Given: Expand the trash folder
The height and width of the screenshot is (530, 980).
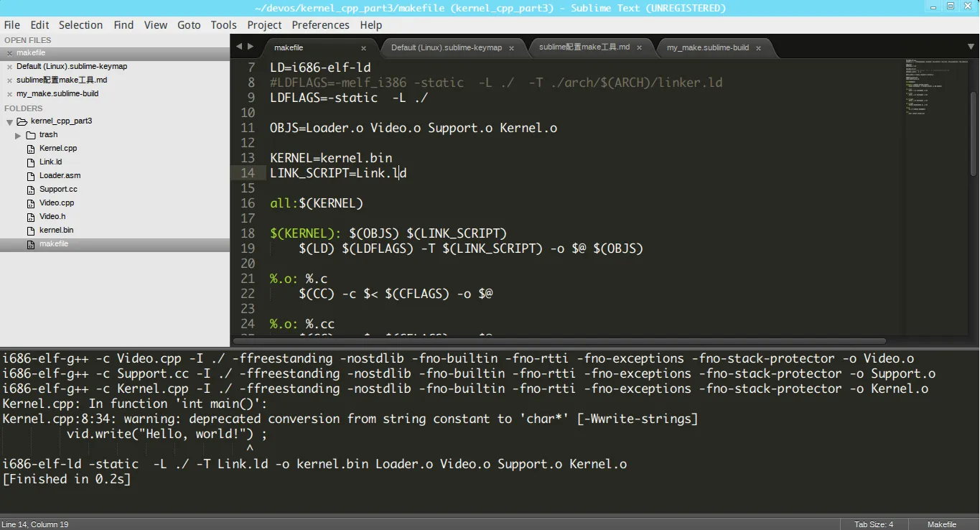Looking at the screenshot, I should 18,135.
